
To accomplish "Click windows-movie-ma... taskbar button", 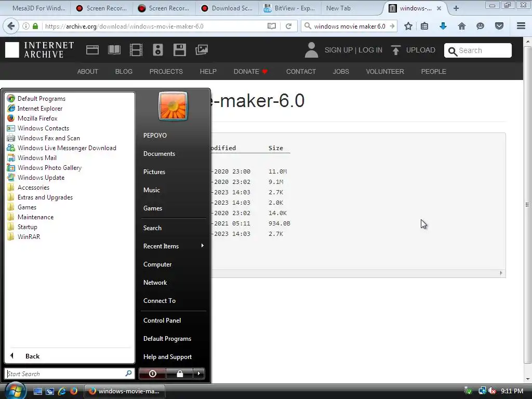I will coord(125,391).
